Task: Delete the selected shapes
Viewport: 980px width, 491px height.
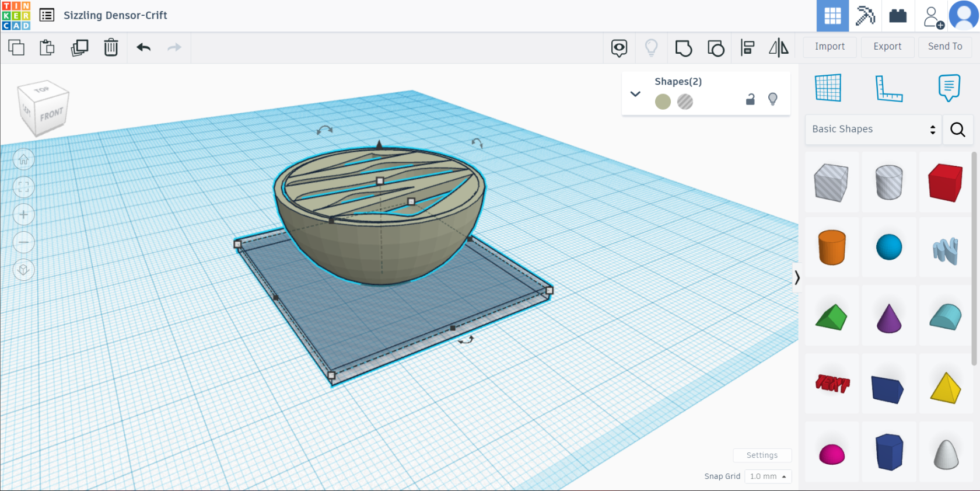Action: (x=111, y=47)
